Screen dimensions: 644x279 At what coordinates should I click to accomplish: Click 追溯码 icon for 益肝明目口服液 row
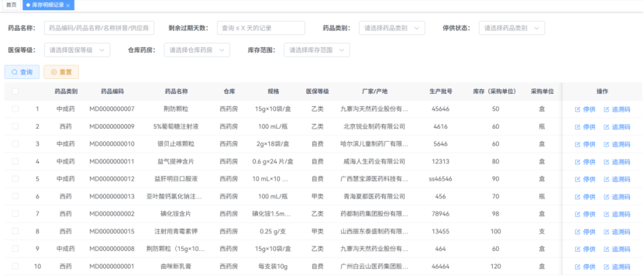606,179
